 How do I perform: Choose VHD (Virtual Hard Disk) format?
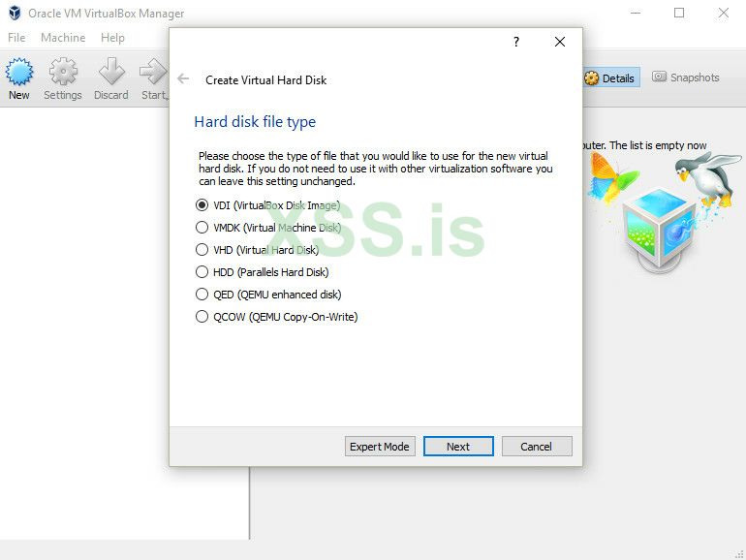[x=258, y=250]
